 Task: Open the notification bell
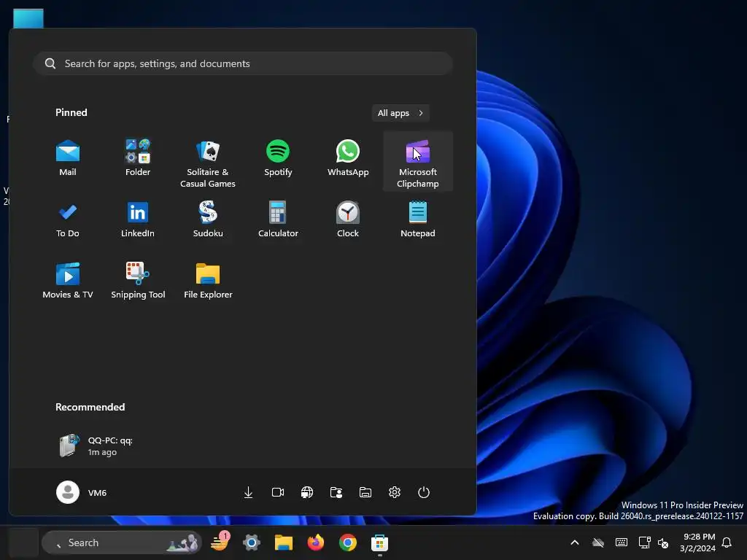[727, 542]
